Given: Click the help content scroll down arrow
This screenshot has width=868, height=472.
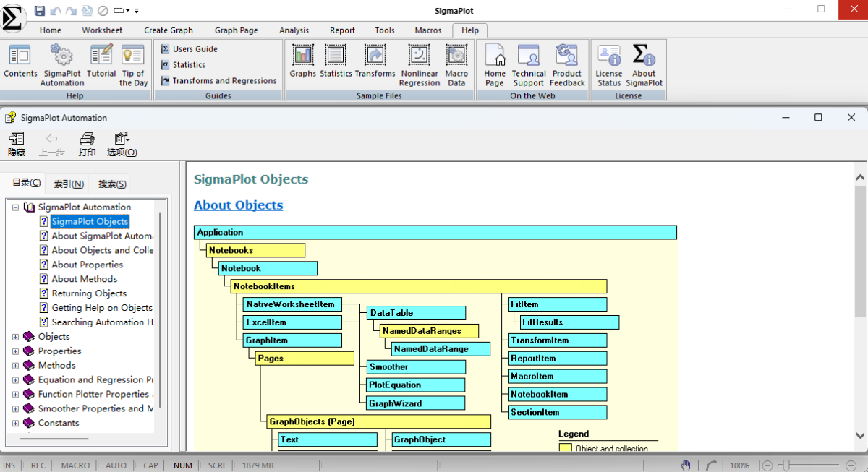Looking at the screenshot, I should tap(860, 435).
